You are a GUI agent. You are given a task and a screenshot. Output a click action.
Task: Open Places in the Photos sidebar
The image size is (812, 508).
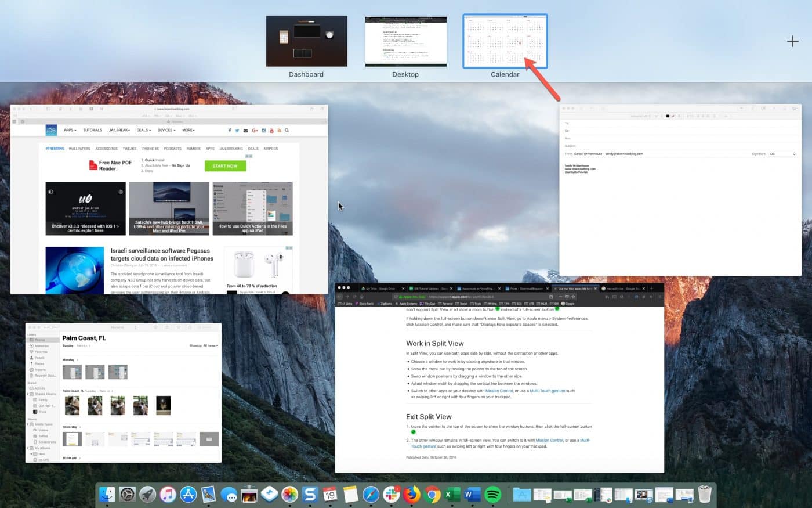click(40, 364)
